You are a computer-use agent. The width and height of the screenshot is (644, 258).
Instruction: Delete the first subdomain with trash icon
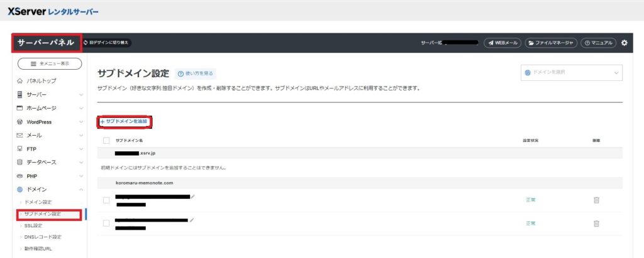click(x=596, y=200)
